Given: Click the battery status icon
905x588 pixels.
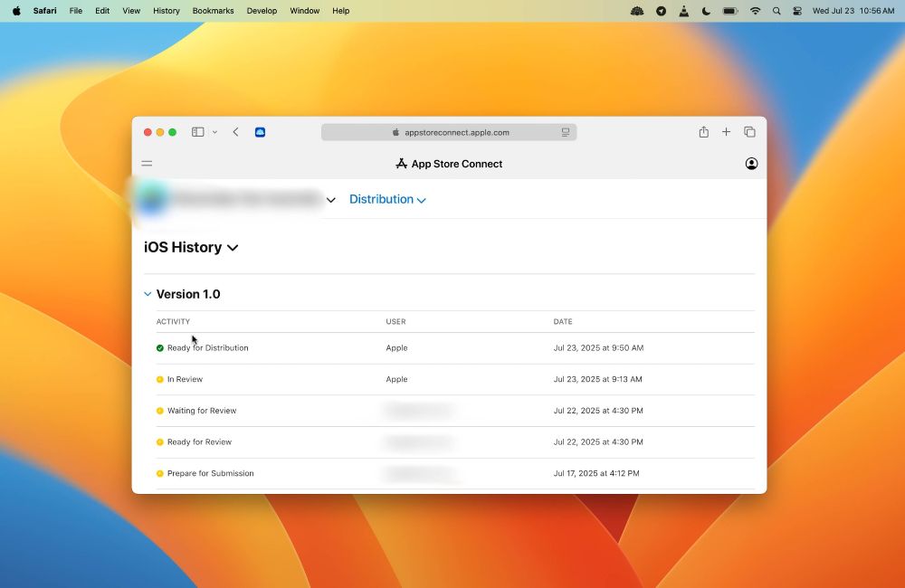Looking at the screenshot, I should coord(730,10).
